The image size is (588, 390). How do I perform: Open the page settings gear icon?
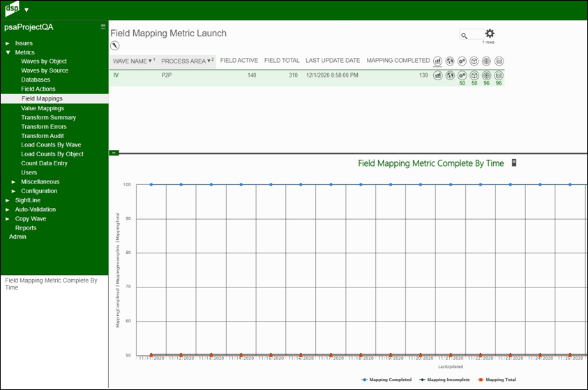(490, 33)
